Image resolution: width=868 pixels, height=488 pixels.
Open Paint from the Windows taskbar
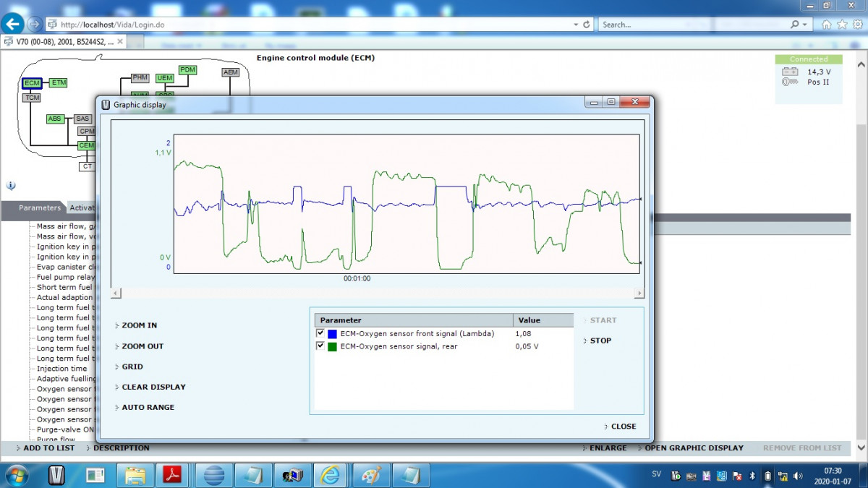point(370,475)
